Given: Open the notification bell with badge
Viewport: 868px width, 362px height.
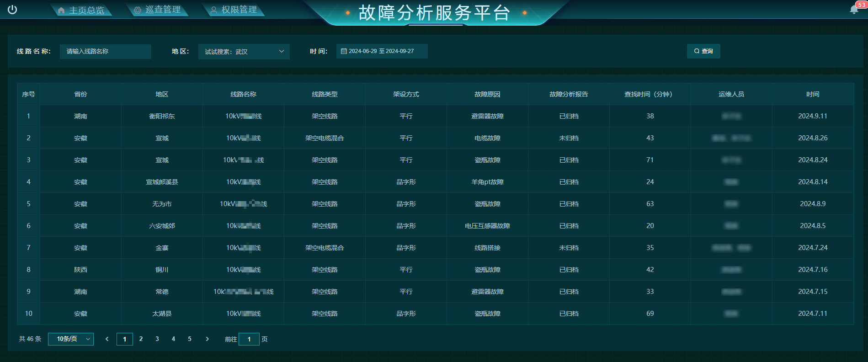Looking at the screenshot, I should [x=853, y=10].
